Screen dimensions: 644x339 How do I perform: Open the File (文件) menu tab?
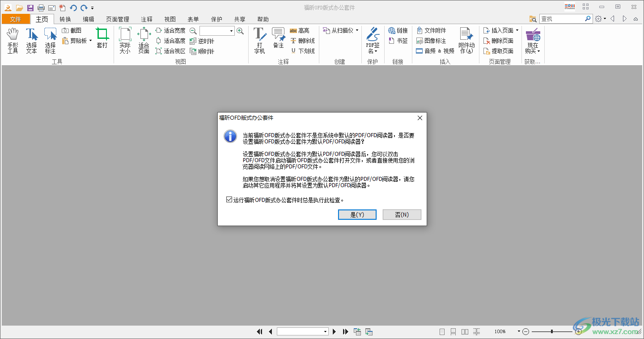tap(16, 19)
